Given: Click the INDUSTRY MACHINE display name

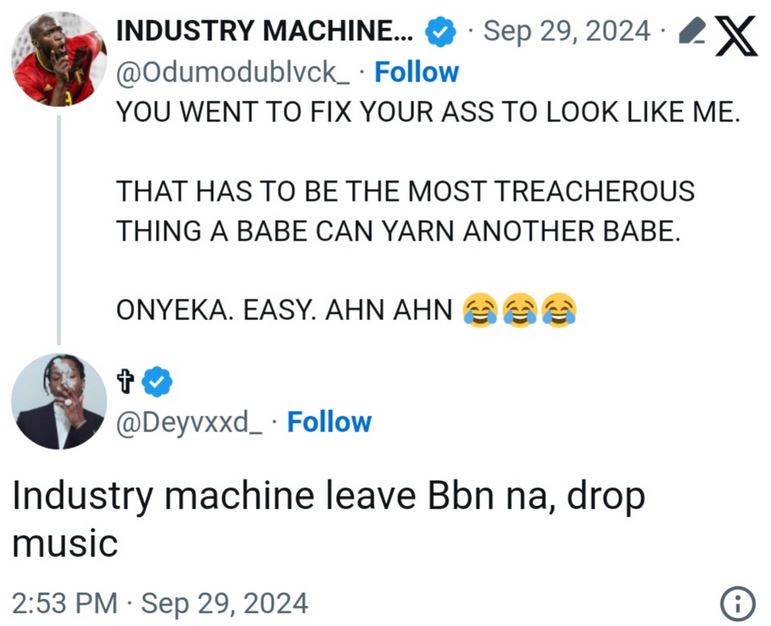Looking at the screenshot, I should point(265,31).
